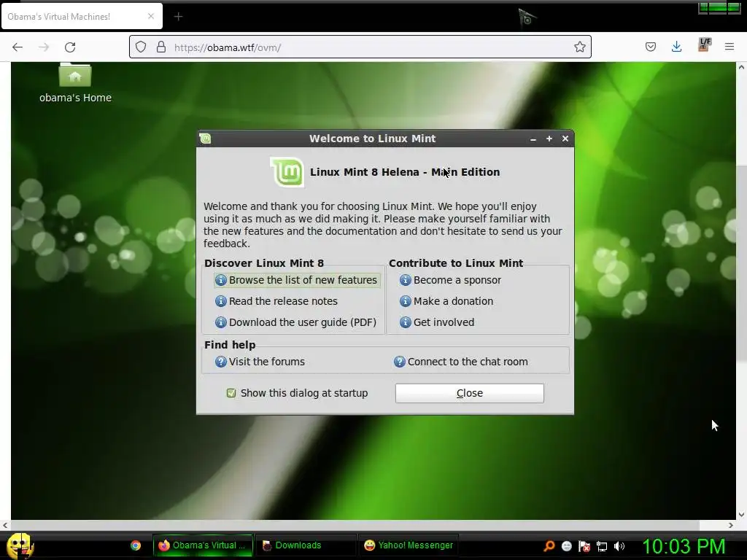This screenshot has width=747, height=560.
Task: Click the scroll right arrow at bottom
Action: 731,525
